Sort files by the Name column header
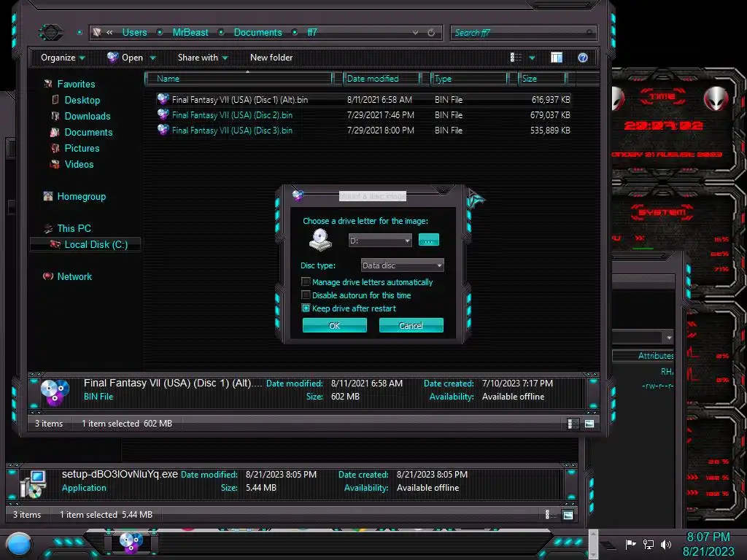The height and width of the screenshot is (560, 747). tap(239, 79)
